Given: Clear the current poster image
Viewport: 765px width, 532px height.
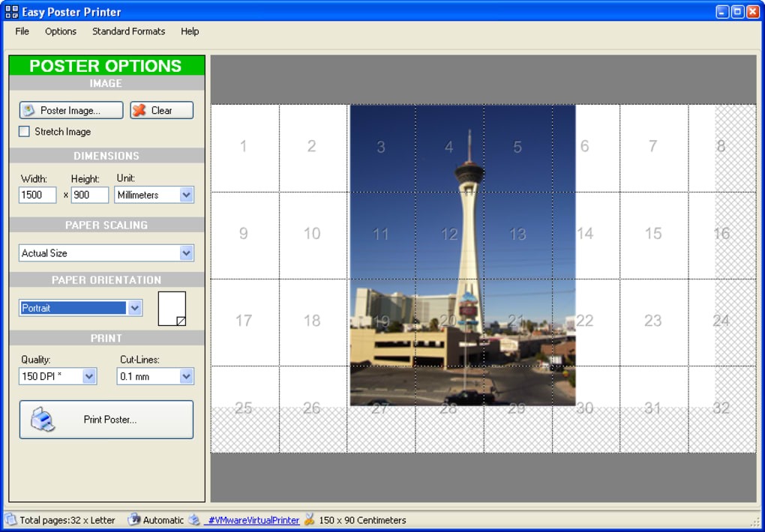Looking at the screenshot, I should point(161,110).
